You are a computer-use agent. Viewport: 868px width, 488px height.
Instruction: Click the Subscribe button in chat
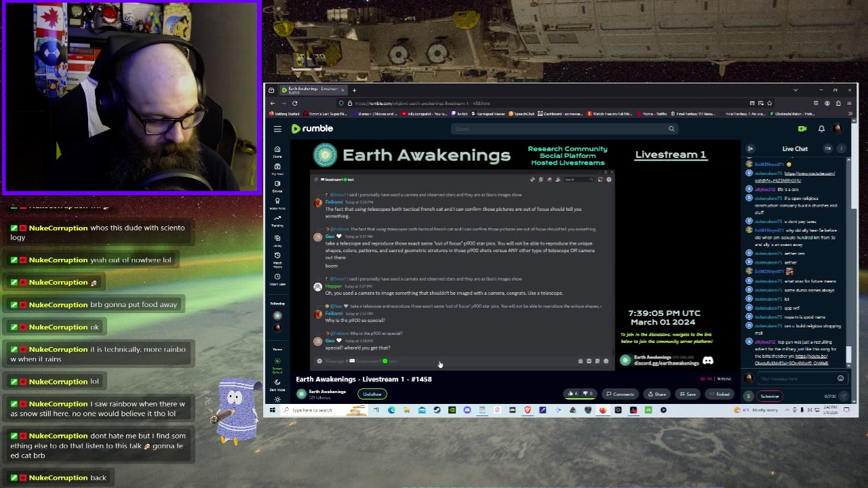[770, 396]
